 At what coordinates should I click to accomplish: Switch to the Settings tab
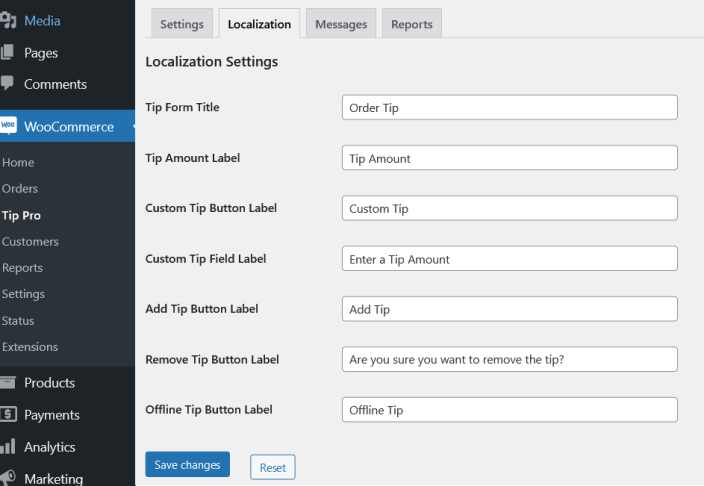pos(181,24)
